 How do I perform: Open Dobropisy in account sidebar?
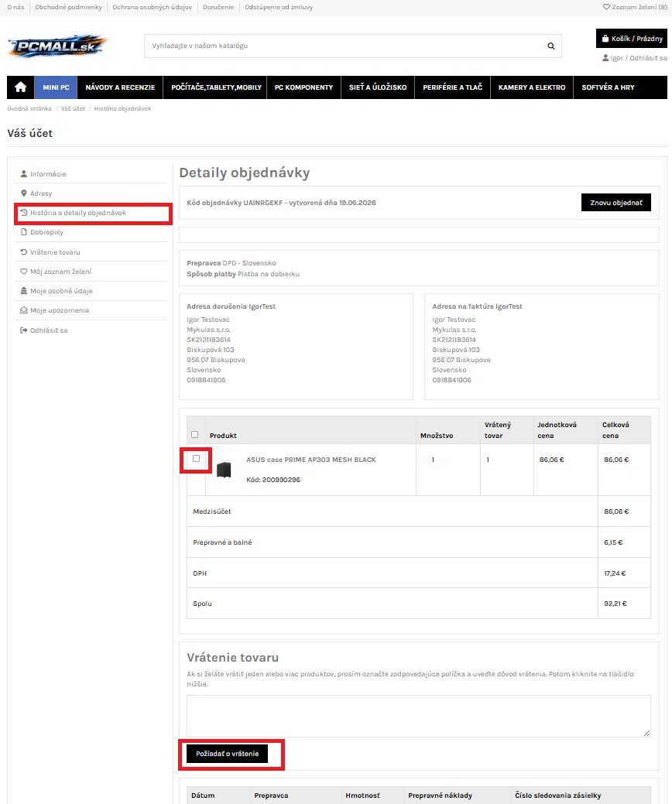click(46, 232)
